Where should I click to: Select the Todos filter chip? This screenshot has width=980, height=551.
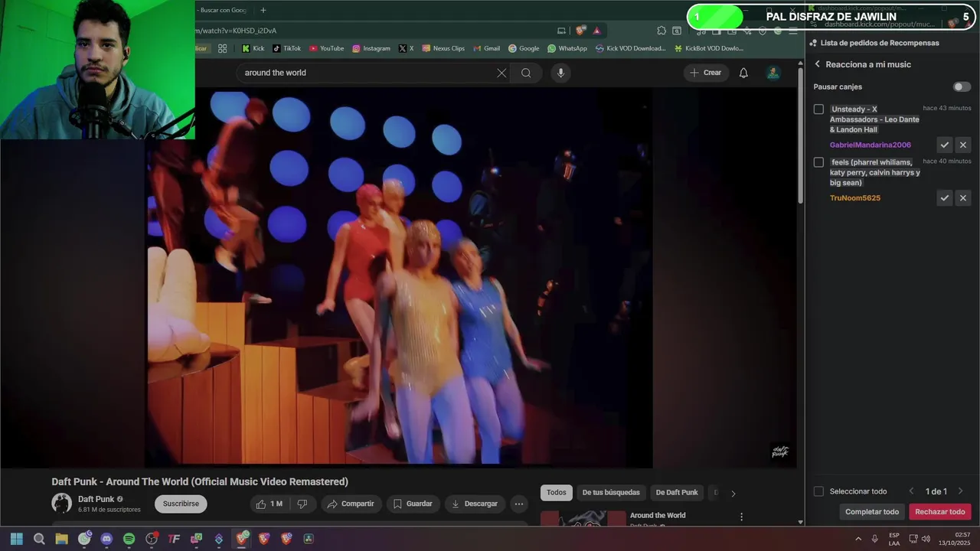(557, 493)
